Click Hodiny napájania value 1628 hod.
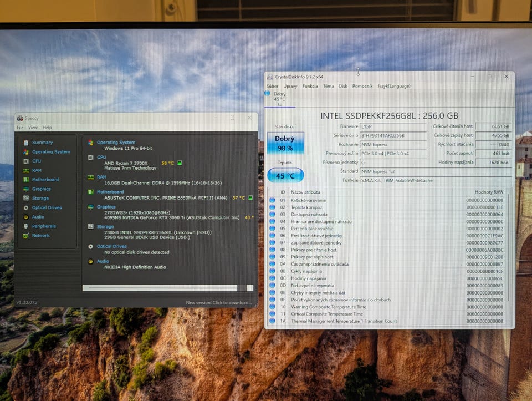The image size is (532, 401). (493, 163)
